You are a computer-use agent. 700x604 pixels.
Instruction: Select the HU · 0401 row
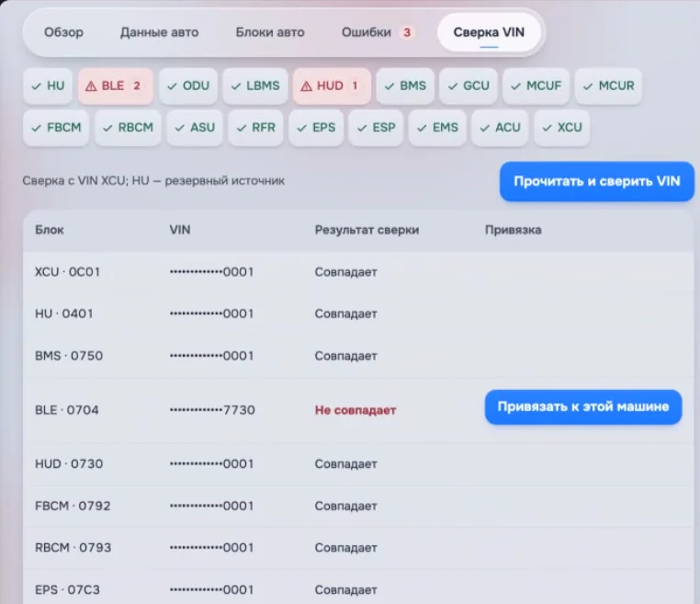pyautogui.click(x=358, y=313)
